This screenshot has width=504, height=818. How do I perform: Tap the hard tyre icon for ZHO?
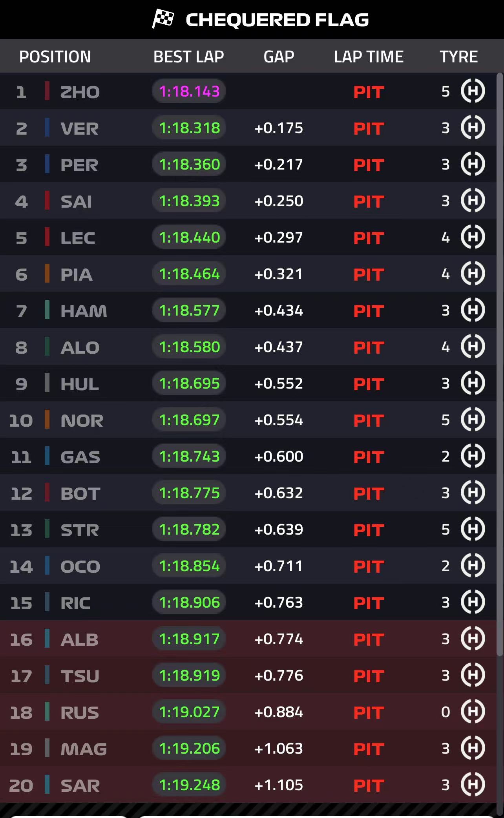(x=473, y=91)
